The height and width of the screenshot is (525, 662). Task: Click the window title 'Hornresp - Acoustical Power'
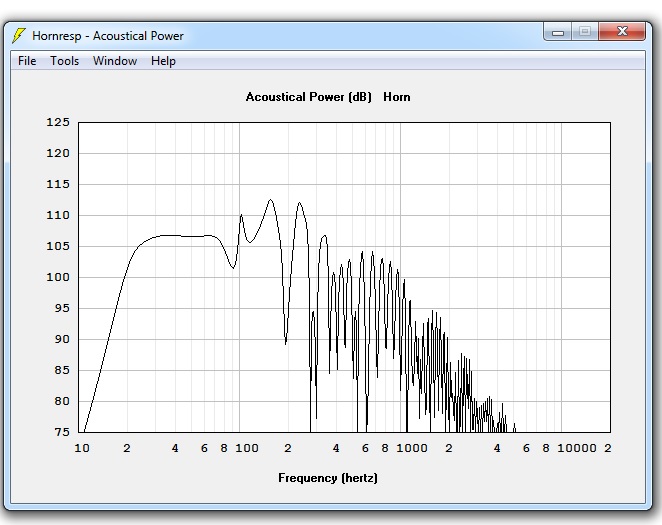click(108, 36)
